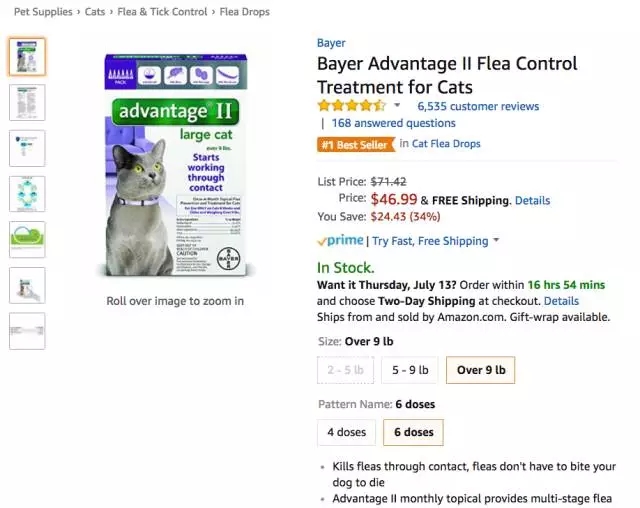This screenshot has height=508, width=640.
Task: Open the third product image thumbnail
Action: coord(27,148)
